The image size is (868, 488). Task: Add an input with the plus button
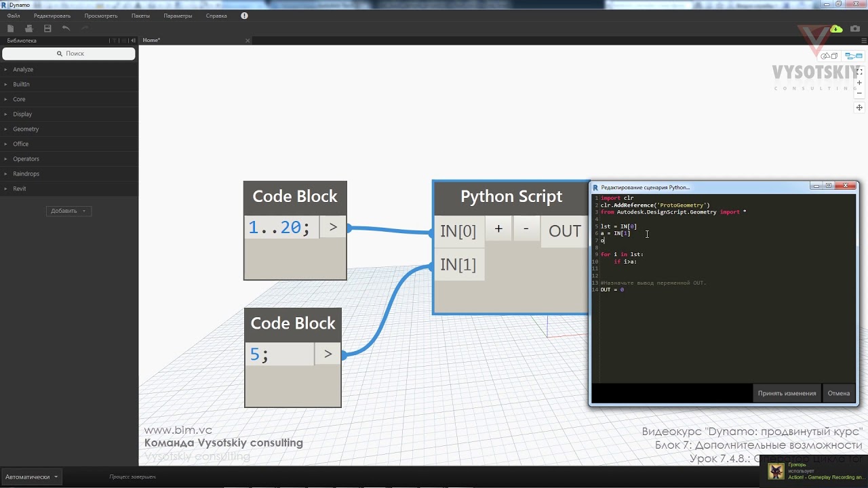[498, 230]
